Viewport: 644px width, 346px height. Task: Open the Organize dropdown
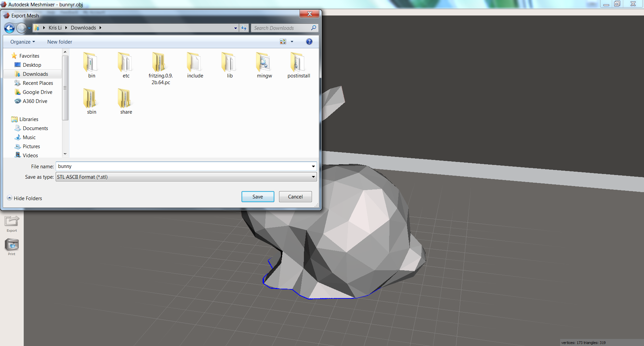[x=22, y=42]
